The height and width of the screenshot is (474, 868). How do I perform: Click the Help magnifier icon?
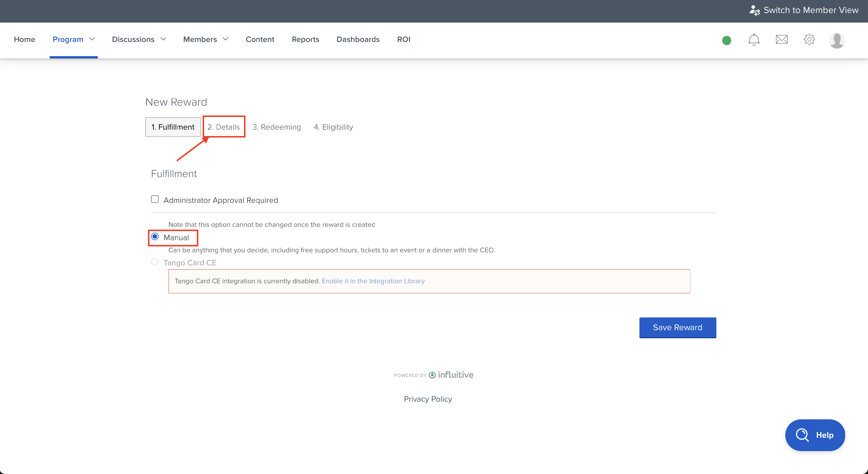pos(802,435)
